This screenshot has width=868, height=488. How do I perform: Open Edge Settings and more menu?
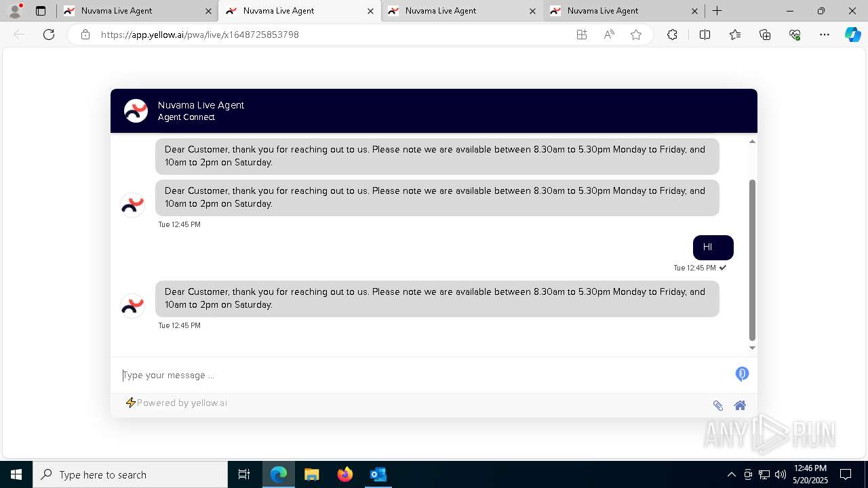click(x=825, y=35)
